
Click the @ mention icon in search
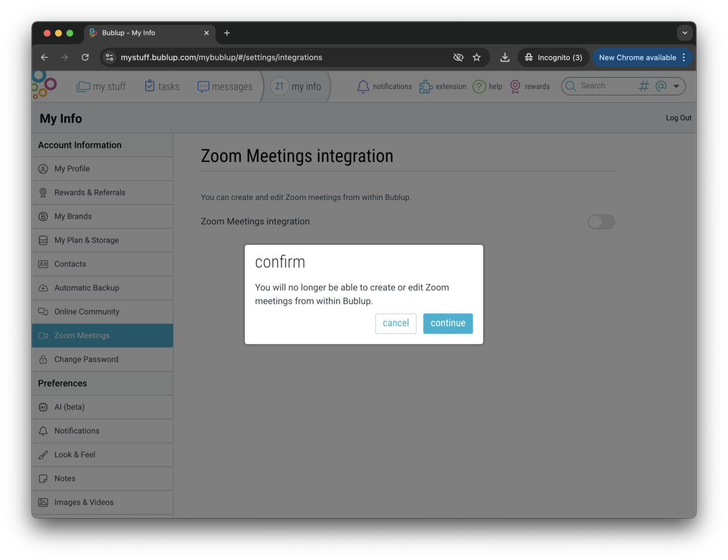coord(661,86)
